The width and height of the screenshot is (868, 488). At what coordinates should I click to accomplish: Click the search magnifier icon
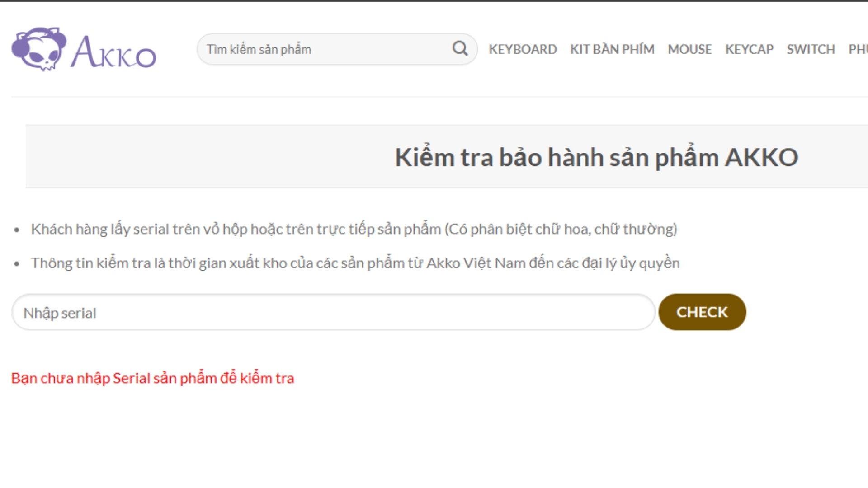pyautogui.click(x=460, y=48)
